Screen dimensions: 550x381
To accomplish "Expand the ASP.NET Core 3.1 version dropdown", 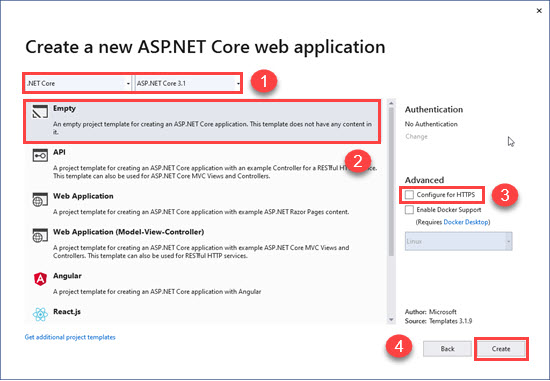I will point(188,83).
